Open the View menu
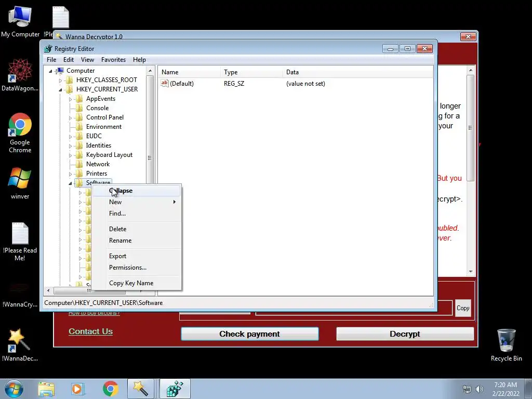This screenshot has height=399, width=532. coord(87,59)
